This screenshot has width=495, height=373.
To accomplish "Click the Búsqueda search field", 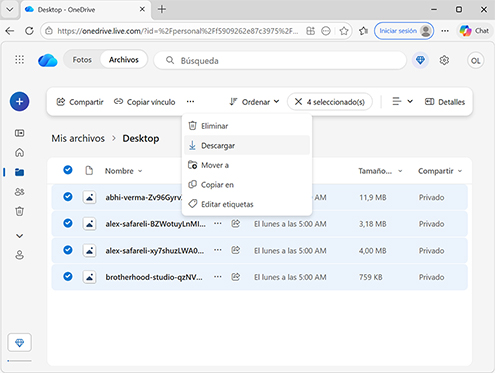I will click(280, 61).
